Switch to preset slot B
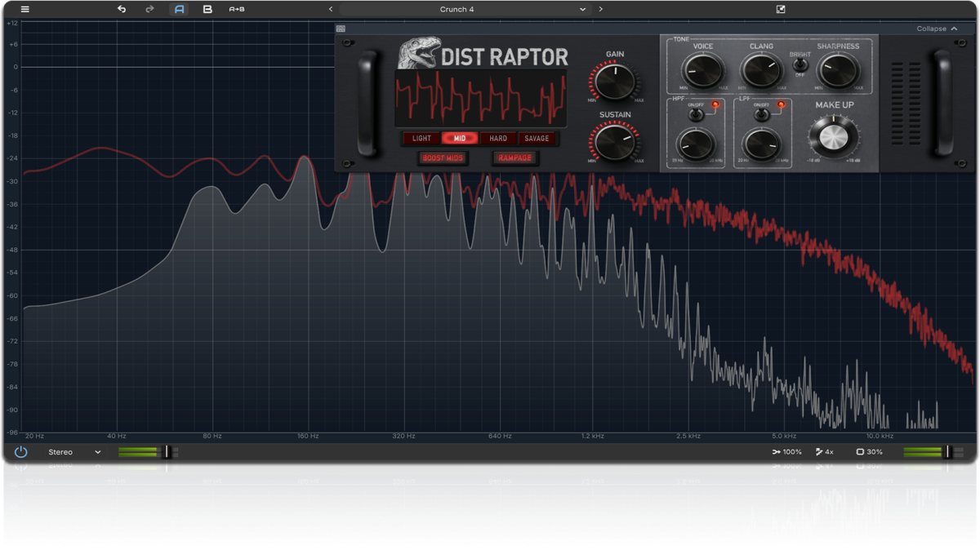 tap(207, 9)
